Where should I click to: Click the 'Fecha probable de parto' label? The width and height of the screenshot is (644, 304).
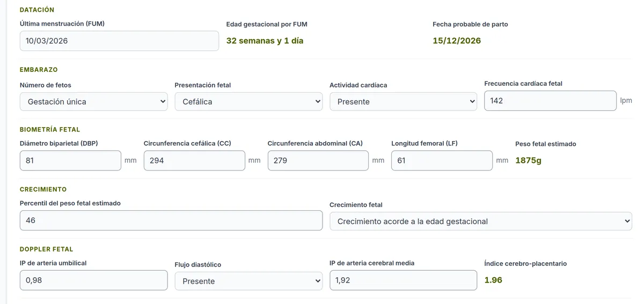(x=470, y=24)
